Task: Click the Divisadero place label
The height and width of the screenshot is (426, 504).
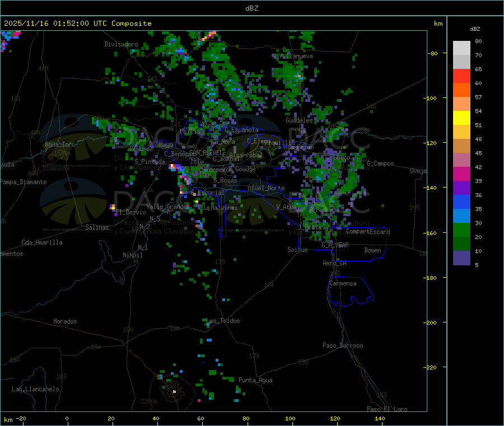Action: point(121,44)
